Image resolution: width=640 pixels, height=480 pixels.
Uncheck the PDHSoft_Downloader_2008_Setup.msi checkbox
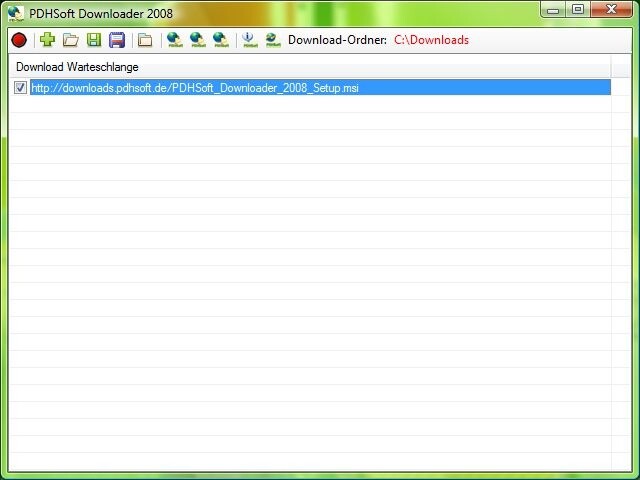coord(20,87)
